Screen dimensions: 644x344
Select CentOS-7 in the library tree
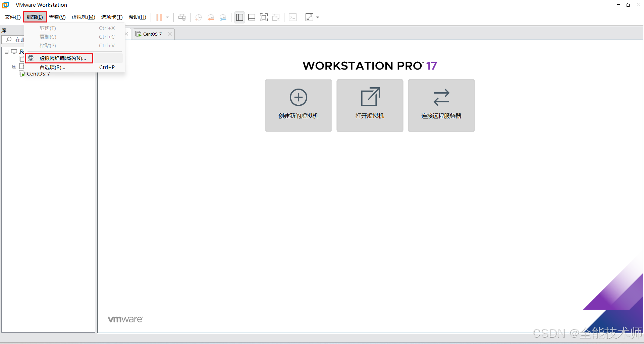point(38,74)
